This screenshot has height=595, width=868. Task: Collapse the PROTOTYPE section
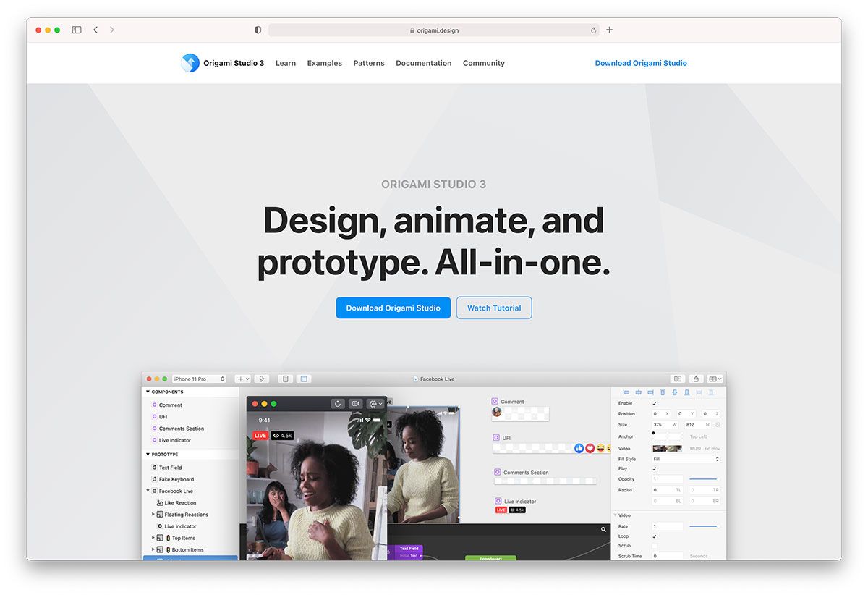(148, 455)
